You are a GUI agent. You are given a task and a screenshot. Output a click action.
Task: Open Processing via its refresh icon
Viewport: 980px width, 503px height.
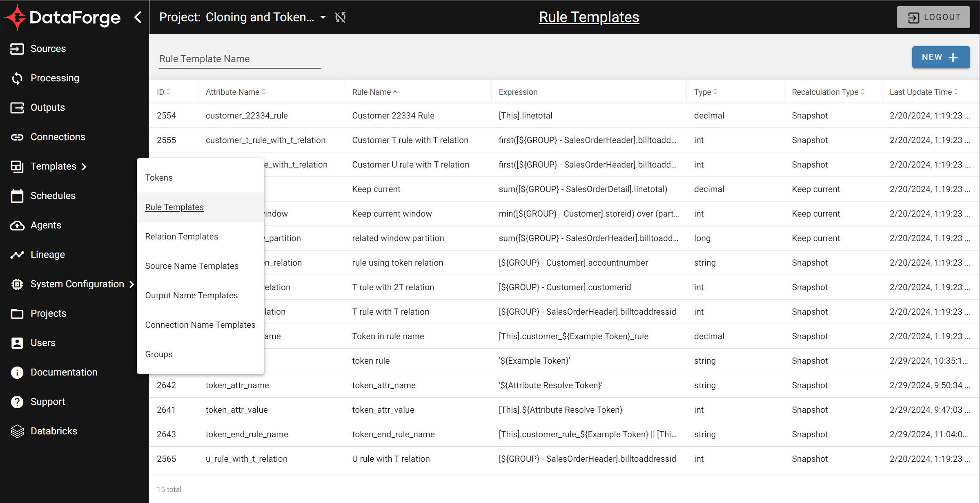(17, 78)
